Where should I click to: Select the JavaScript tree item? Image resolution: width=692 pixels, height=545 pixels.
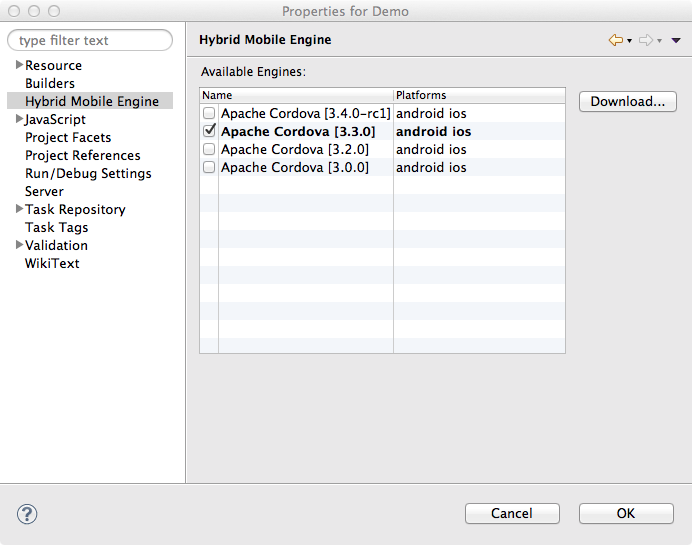[x=55, y=120]
